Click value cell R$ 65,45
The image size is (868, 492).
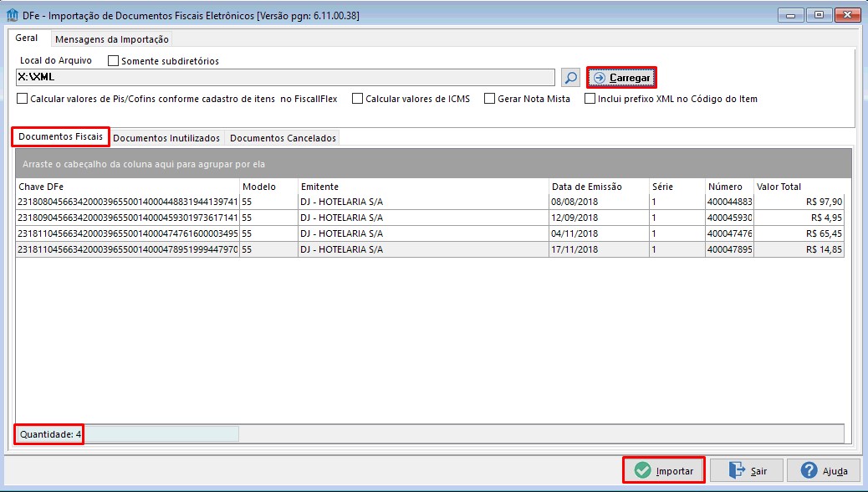pyautogui.click(x=799, y=233)
